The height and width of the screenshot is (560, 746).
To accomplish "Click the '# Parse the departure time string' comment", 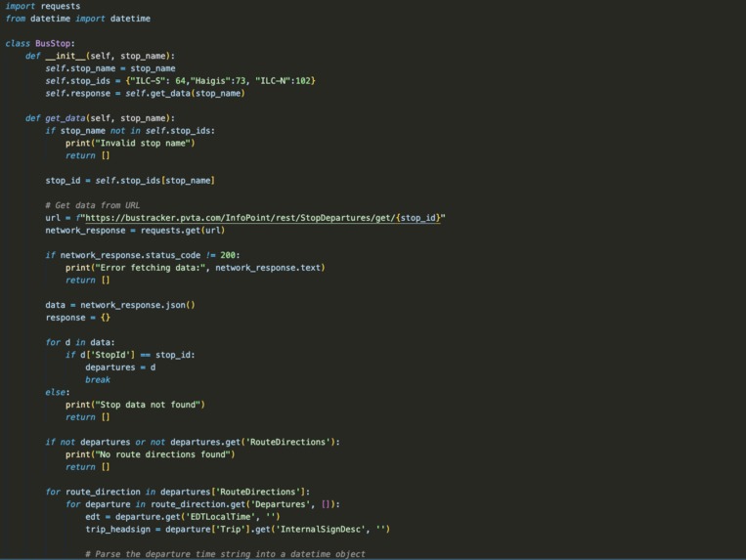I will [226, 554].
